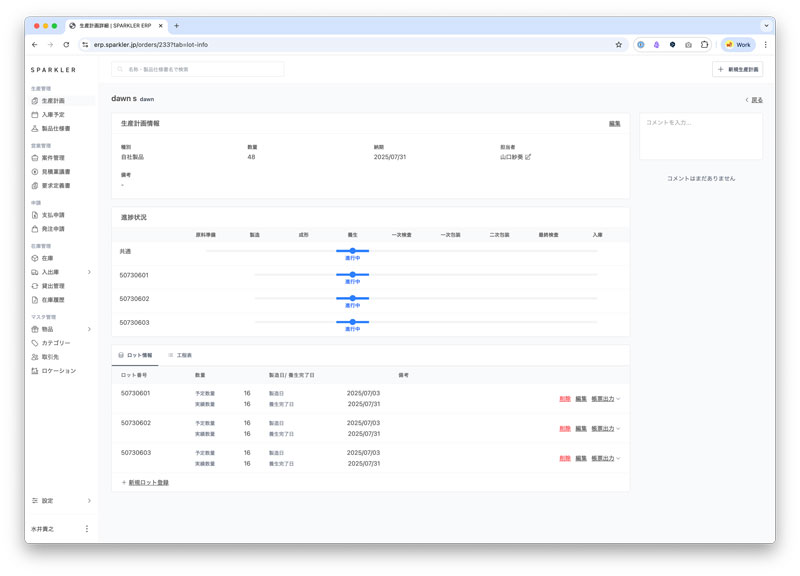Switch to the 工程表 tab
Image resolution: width=800 pixels, height=576 pixels.
(180, 355)
